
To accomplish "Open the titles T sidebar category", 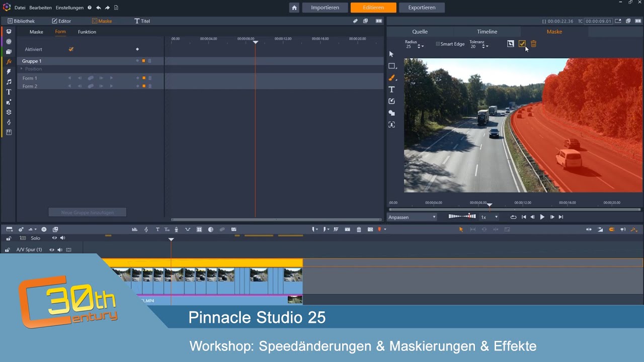I will pyautogui.click(x=9, y=92).
